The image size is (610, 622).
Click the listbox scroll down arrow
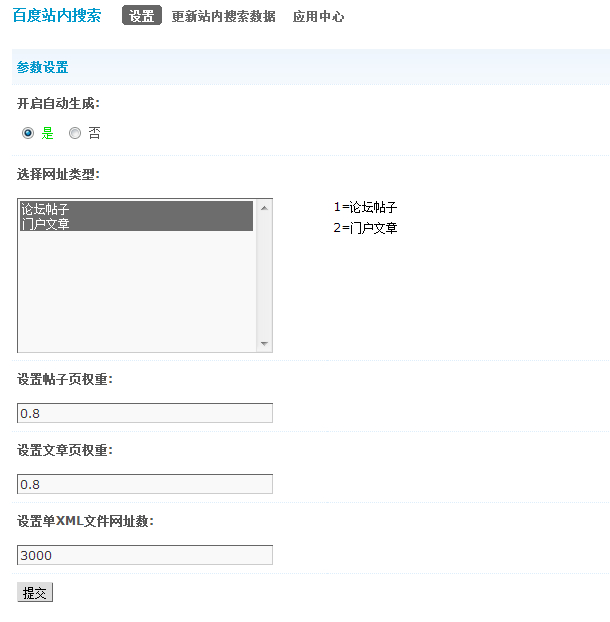(265, 344)
